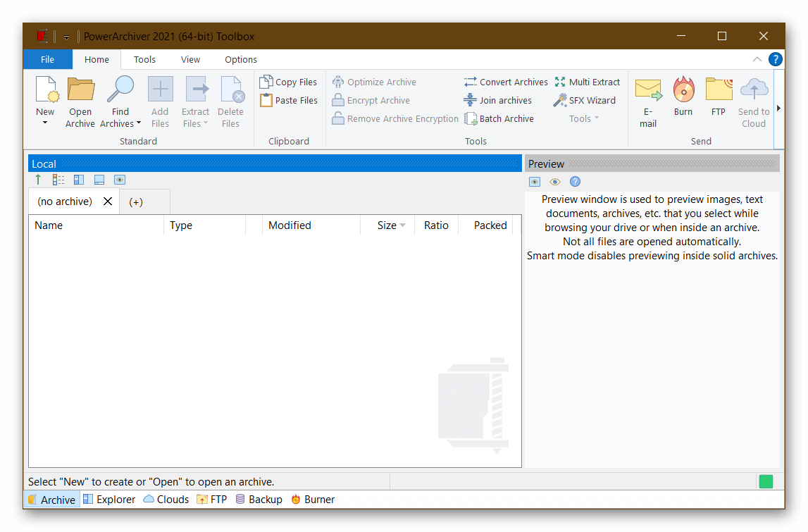Image resolution: width=808 pixels, height=532 pixels.
Task: Click the New archive icon
Action: tap(46, 89)
